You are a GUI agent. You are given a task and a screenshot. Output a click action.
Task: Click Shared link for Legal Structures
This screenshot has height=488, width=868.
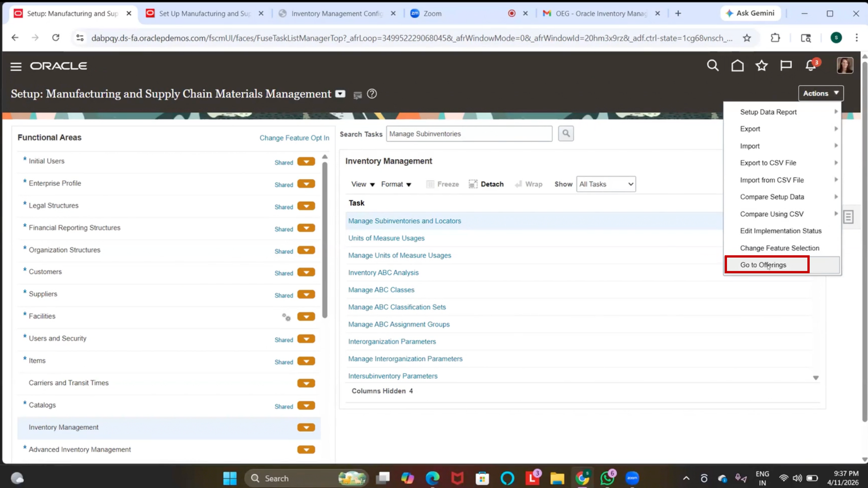coord(284,207)
